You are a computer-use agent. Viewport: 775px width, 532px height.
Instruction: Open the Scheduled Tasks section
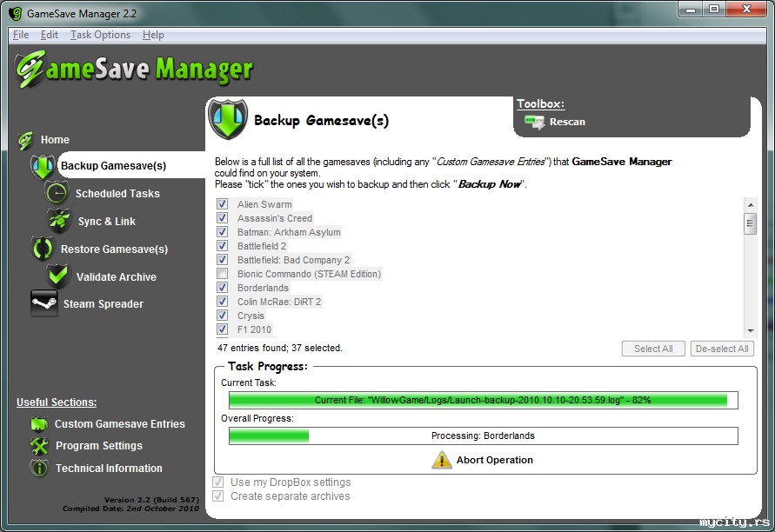[x=117, y=194]
